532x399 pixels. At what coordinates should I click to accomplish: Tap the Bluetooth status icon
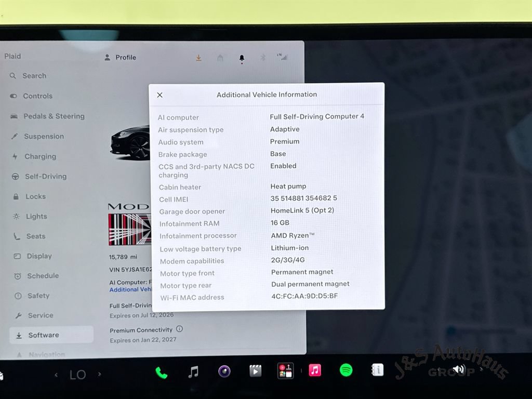[x=262, y=58]
